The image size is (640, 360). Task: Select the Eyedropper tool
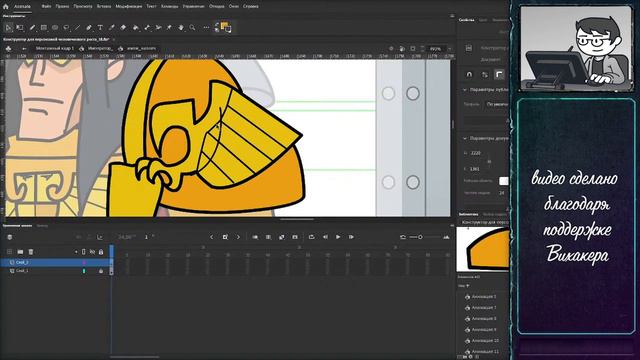point(111,27)
